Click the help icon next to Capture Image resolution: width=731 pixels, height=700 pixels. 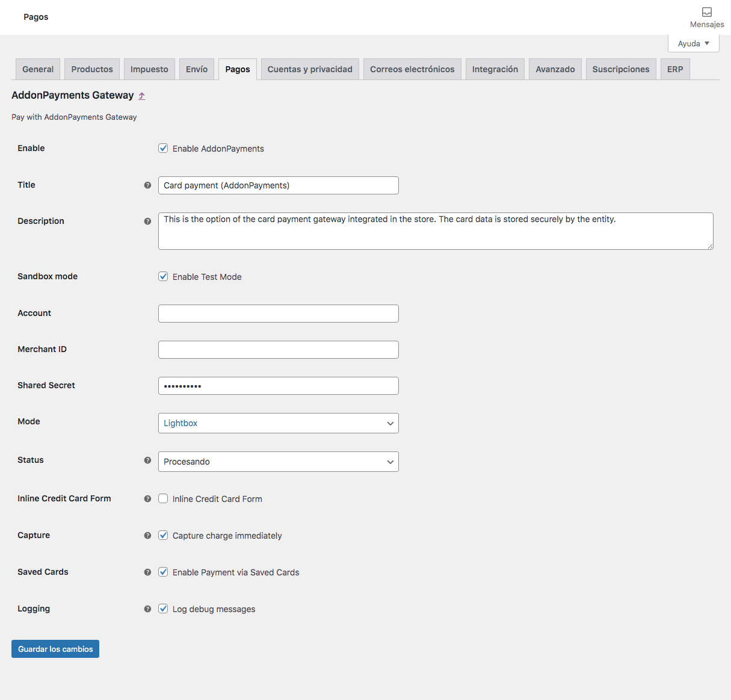[147, 536]
